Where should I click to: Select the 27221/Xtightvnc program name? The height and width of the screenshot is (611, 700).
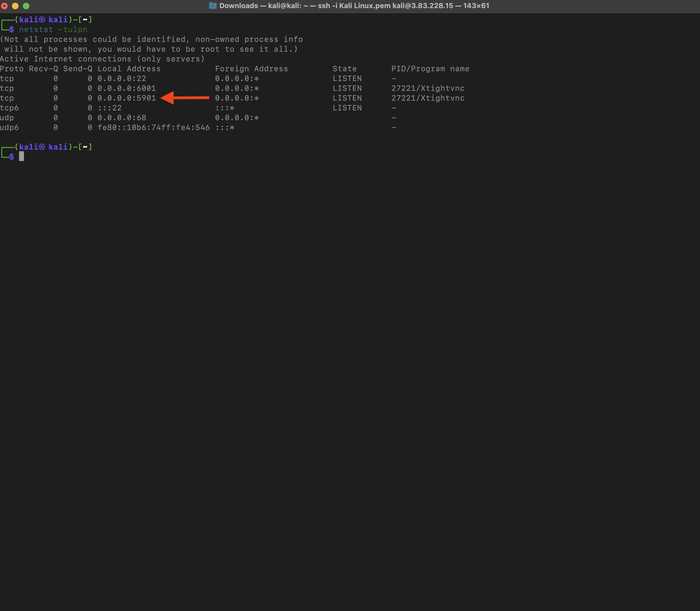[x=428, y=98]
